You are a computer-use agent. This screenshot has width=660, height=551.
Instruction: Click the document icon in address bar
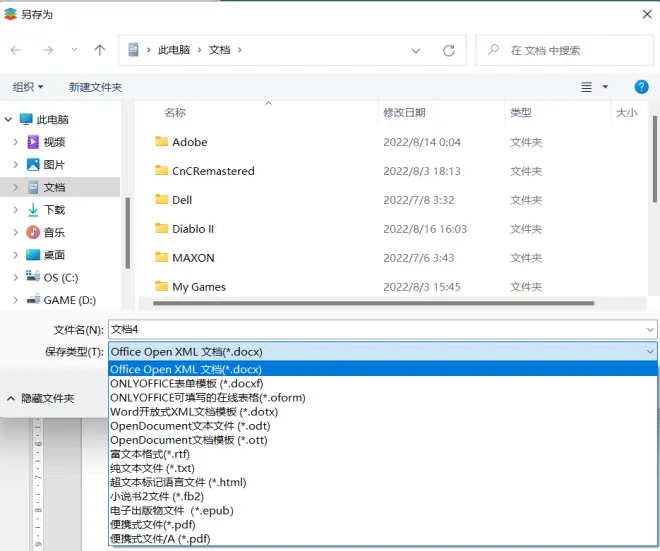pyautogui.click(x=133, y=50)
